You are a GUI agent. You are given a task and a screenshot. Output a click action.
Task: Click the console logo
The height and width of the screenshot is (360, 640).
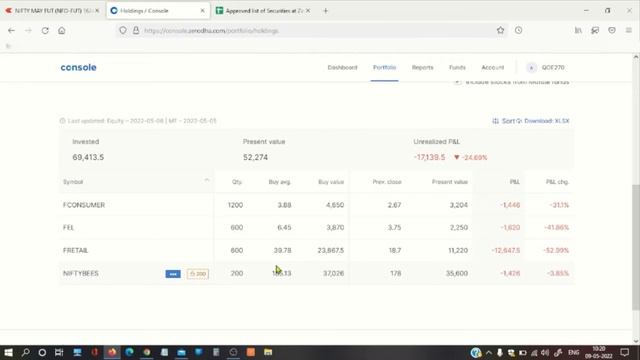78,67
